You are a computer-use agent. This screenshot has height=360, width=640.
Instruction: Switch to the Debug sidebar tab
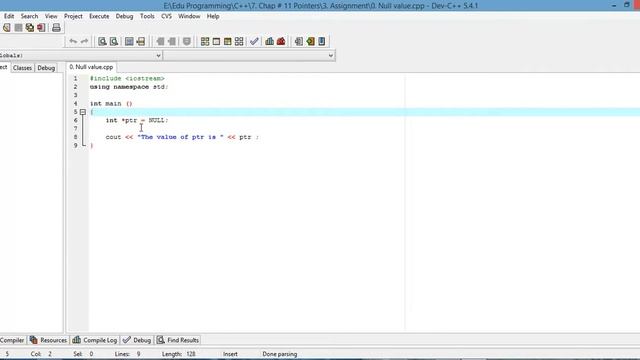[x=46, y=68]
